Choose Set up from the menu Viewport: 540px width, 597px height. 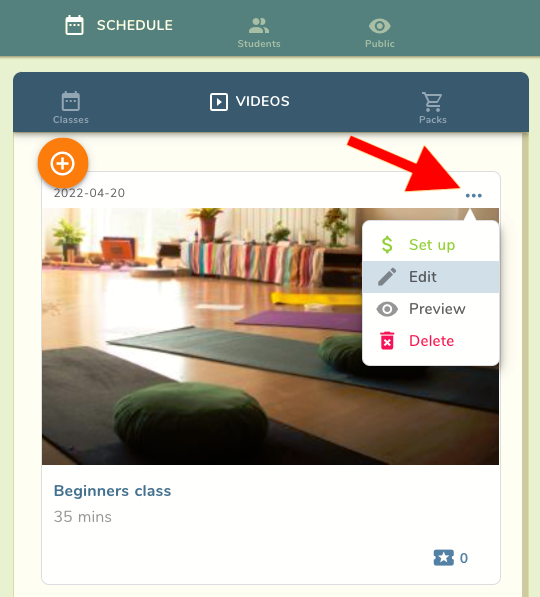(x=430, y=244)
